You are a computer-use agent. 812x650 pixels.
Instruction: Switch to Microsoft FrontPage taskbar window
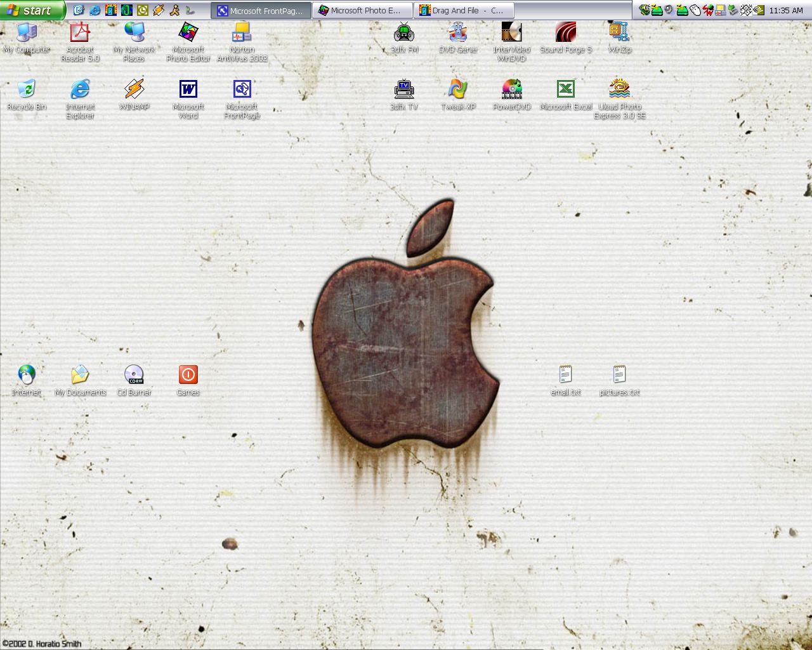261,10
